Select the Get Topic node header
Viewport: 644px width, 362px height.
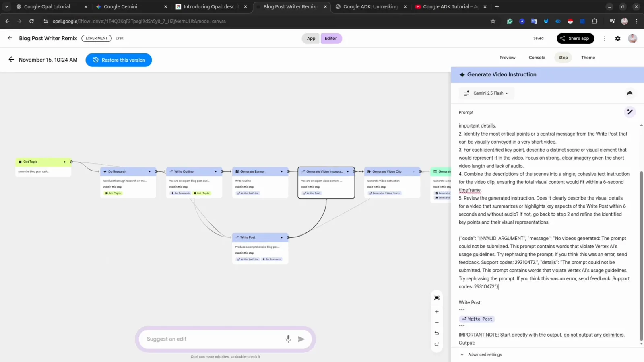tap(43, 162)
